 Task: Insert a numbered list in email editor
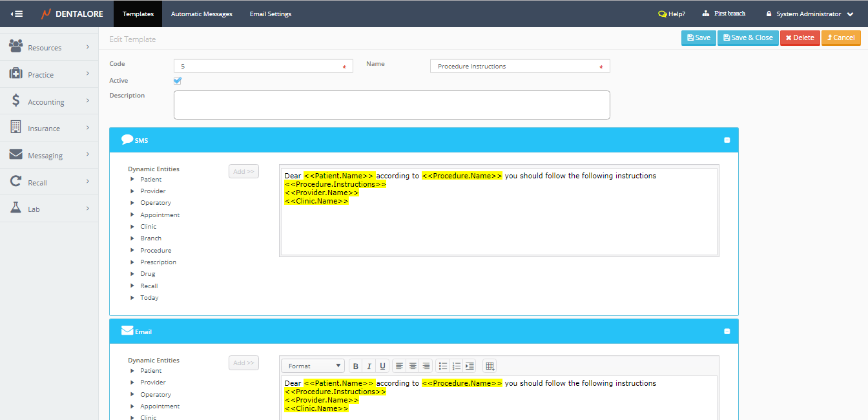[x=456, y=366]
